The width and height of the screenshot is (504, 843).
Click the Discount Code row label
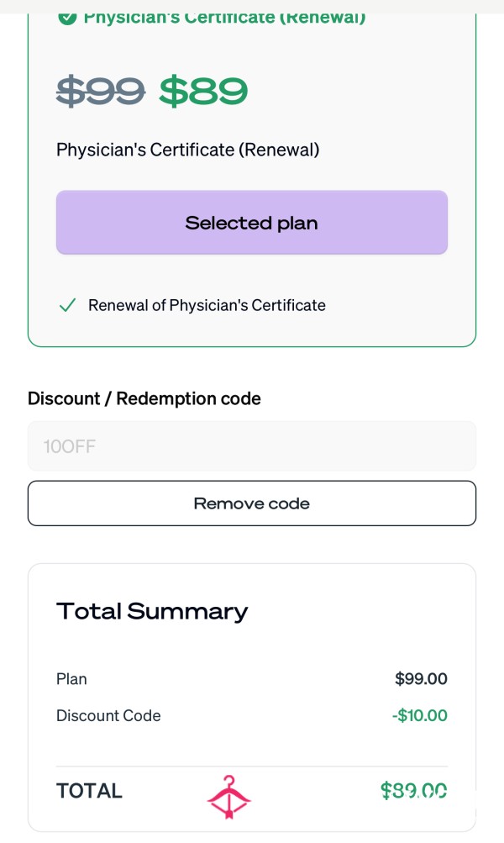[x=108, y=715]
